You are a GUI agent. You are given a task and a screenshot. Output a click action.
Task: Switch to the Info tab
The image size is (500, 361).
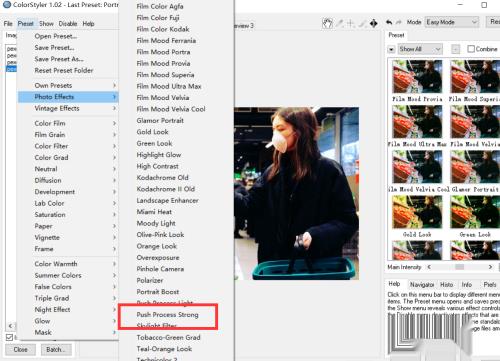[467, 284]
